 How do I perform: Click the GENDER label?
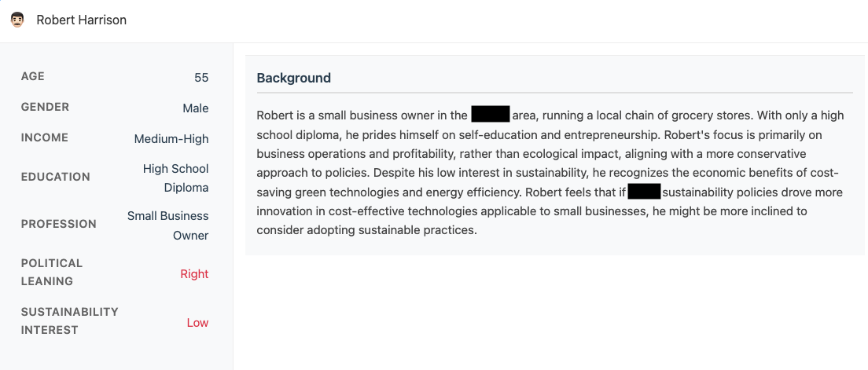(x=45, y=107)
